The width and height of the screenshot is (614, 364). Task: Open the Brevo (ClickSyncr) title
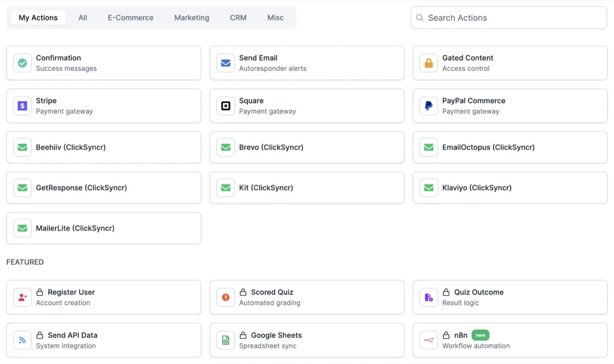click(x=271, y=147)
